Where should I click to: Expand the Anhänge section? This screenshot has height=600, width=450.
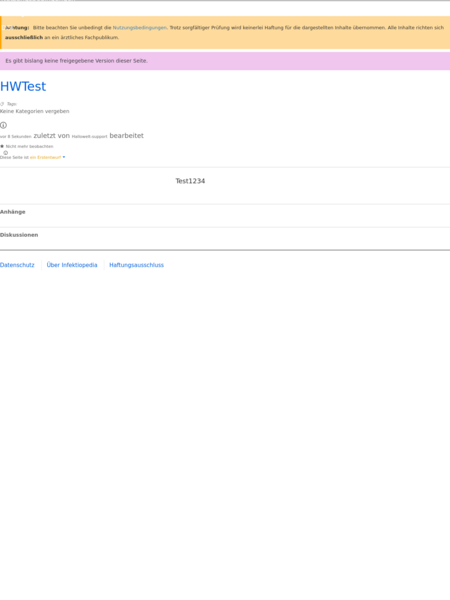(13, 212)
